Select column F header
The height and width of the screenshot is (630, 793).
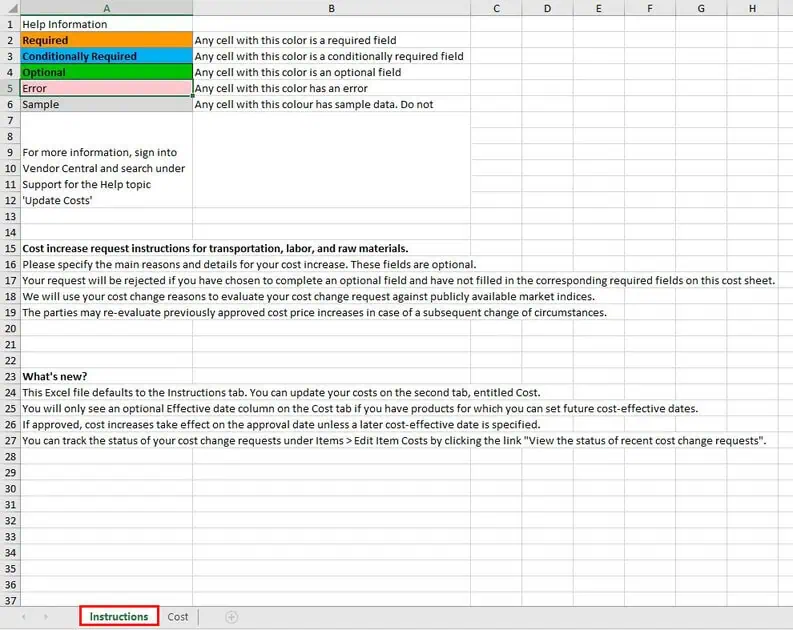click(x=650, y=8)
